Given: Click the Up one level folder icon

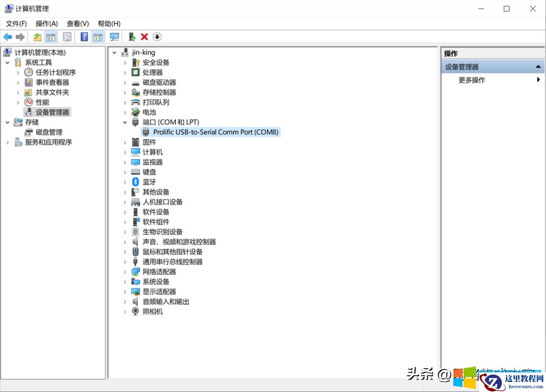Looking at the screenshot, I should click(x=37, y=37).
